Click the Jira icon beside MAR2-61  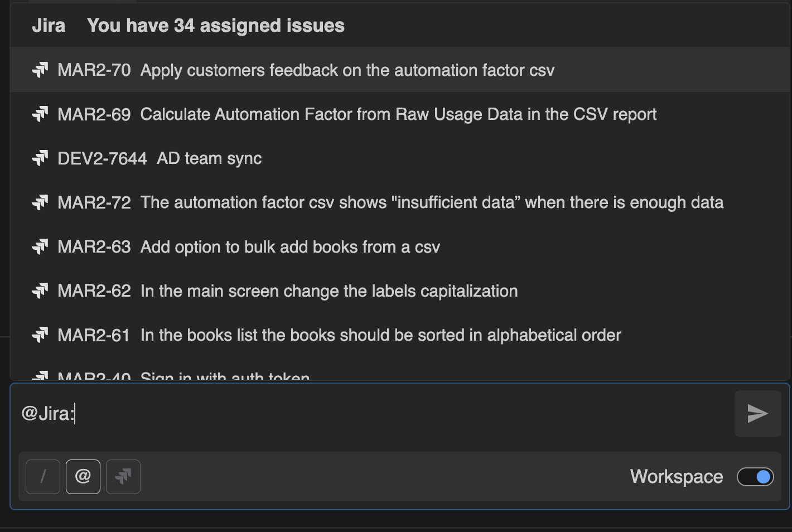pyautogui.click(x=40, y=335)
